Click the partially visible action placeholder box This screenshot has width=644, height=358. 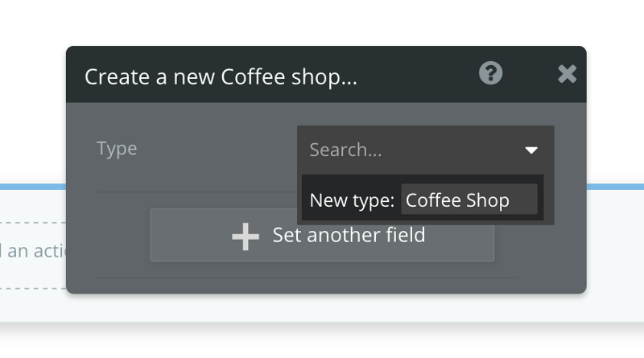pos(32,251)
